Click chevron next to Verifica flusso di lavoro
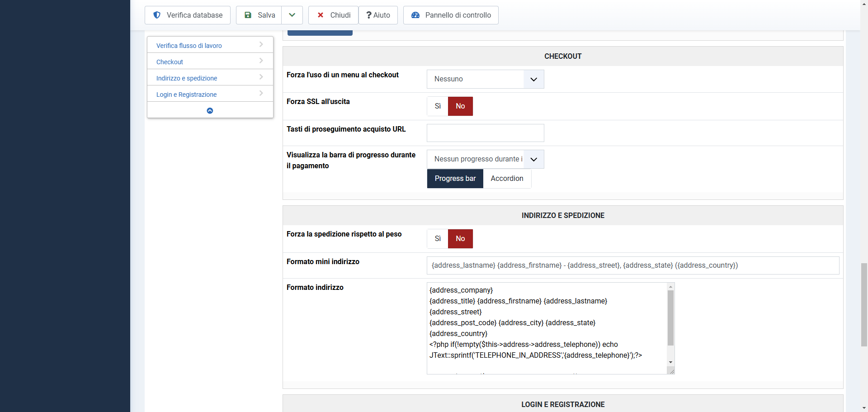Viewport: 868px width, 412px height. pyautogui.click(x=261, y=44)
